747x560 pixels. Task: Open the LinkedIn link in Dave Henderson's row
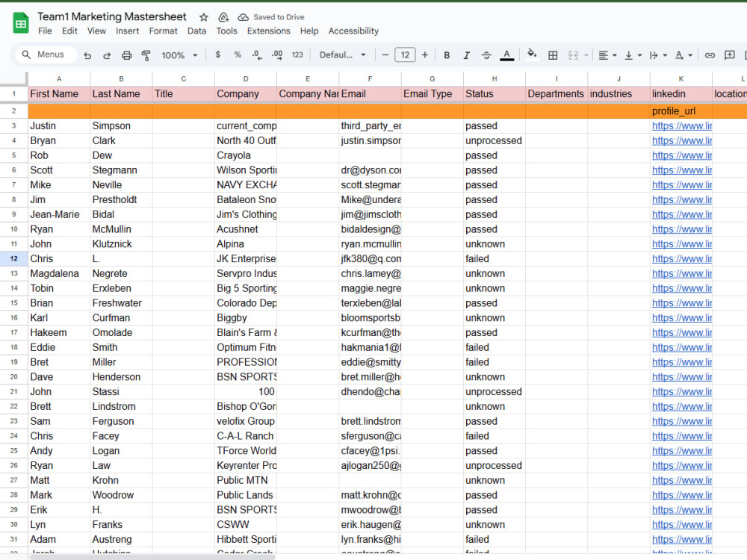coord(682,376)
